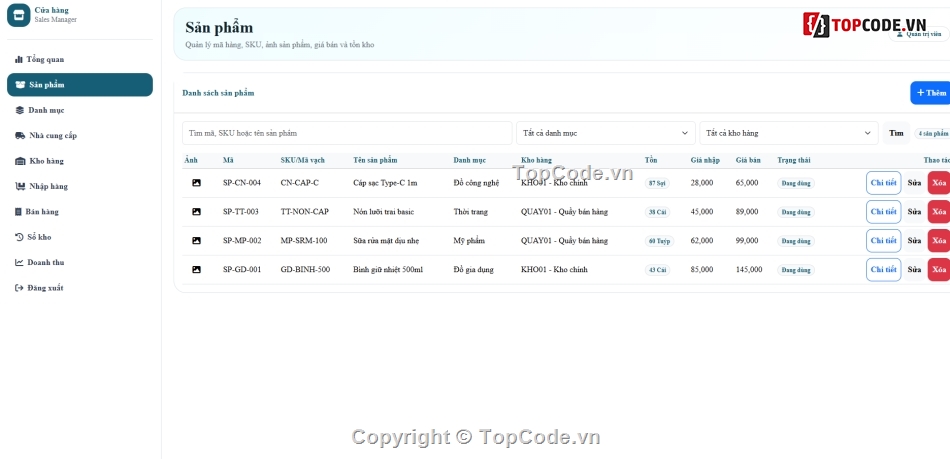Click SKU cell CN-CAP-C
This screenshot has height=459, width=950.
click(299, 183)
